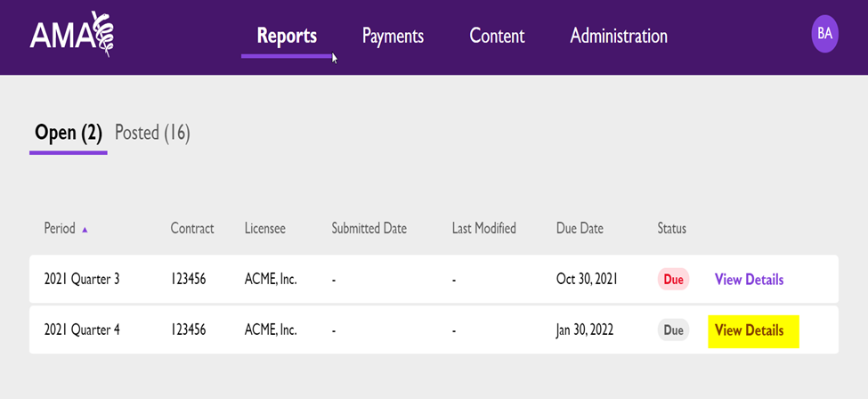The image size is (868, 399).
Task: Open the BA user avatar menu
Action: pyautogui.click(x=824, y=34)
